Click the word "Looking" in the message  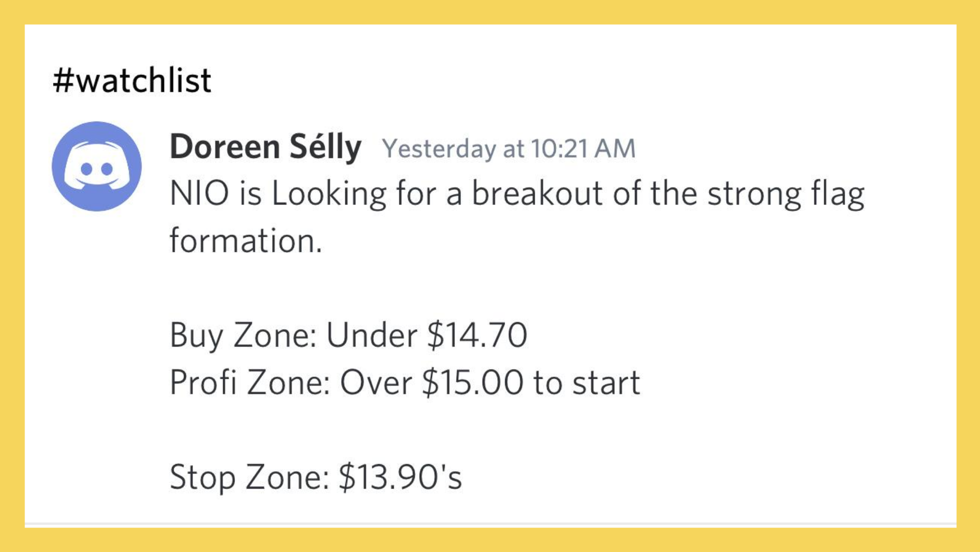(329, 194)
